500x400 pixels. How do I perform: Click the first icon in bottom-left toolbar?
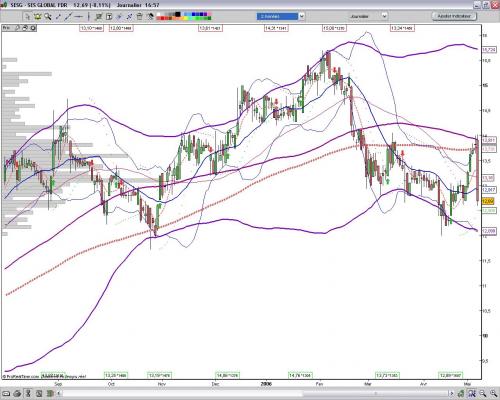[6, 394]
